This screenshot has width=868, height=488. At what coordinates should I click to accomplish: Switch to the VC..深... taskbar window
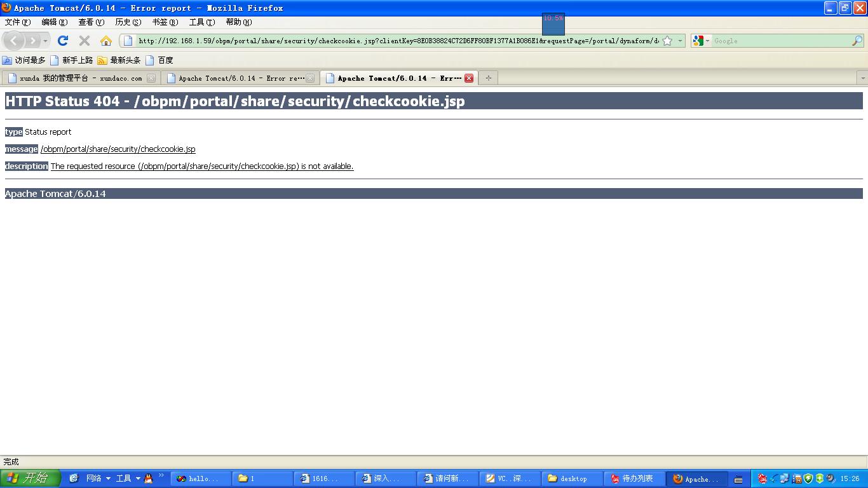510,478
